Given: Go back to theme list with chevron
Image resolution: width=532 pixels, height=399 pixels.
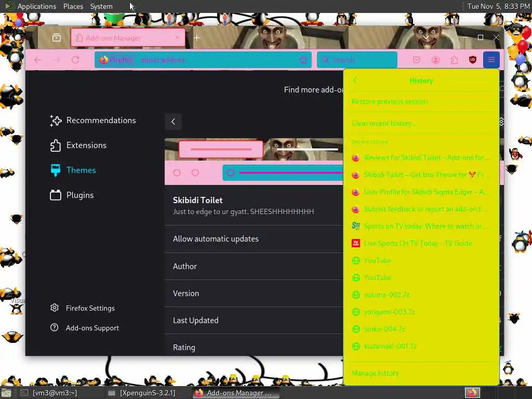Looking at the screenshot, I should tap(173, 122).
